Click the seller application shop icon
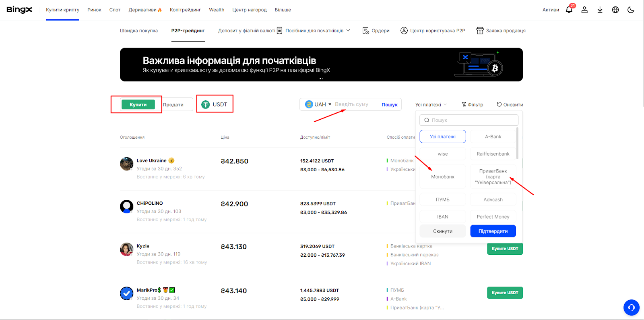Screen dimensions: 644x320 coord(480,31)
